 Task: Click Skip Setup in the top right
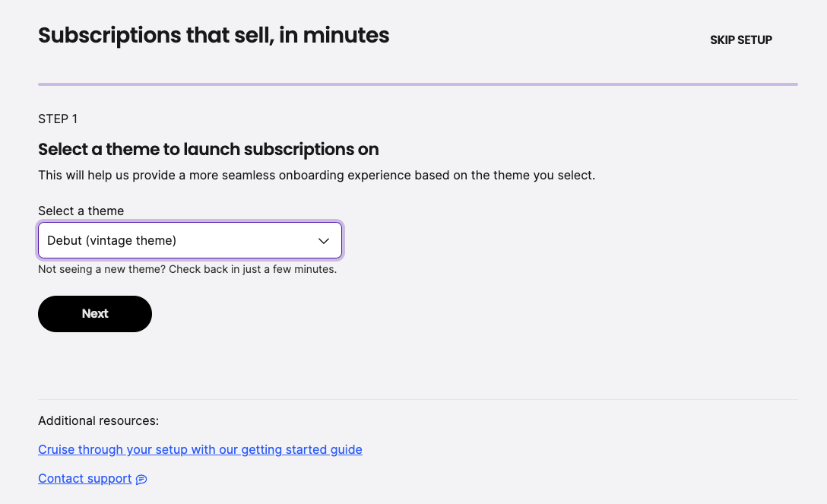click(x=741, y=40)
